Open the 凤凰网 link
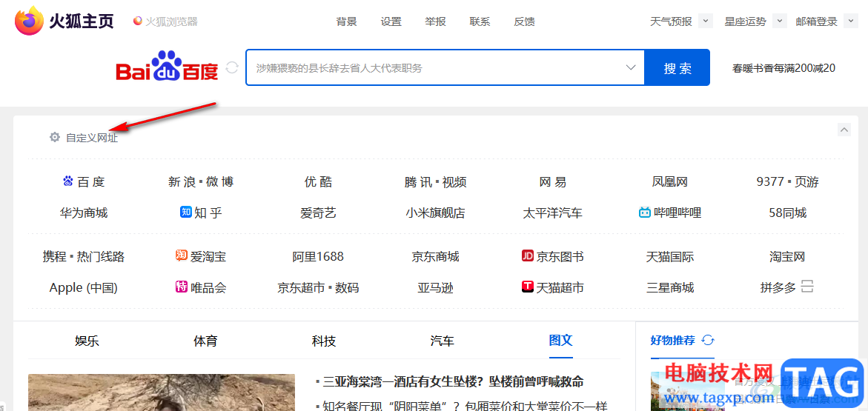The width and height of the screenshot is (868, 411). (x=670, y=181)
